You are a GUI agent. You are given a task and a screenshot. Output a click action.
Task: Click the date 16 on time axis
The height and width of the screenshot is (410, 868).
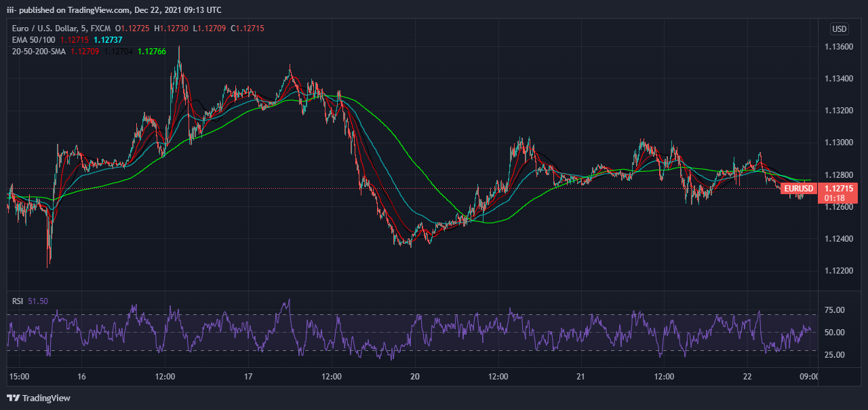pyautogui.click(x=82, y=377)
